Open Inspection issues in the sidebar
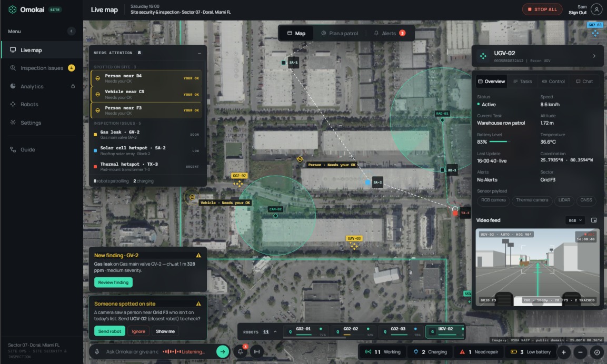Image resolution: width=607 pixels, height=364 pixels. (x=42, y=68)
